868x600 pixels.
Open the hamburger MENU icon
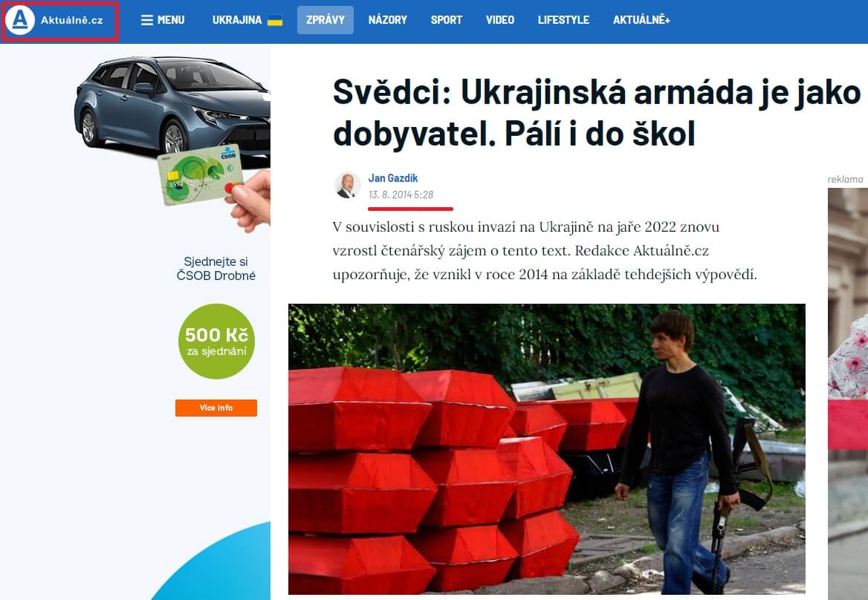[146, 21]
